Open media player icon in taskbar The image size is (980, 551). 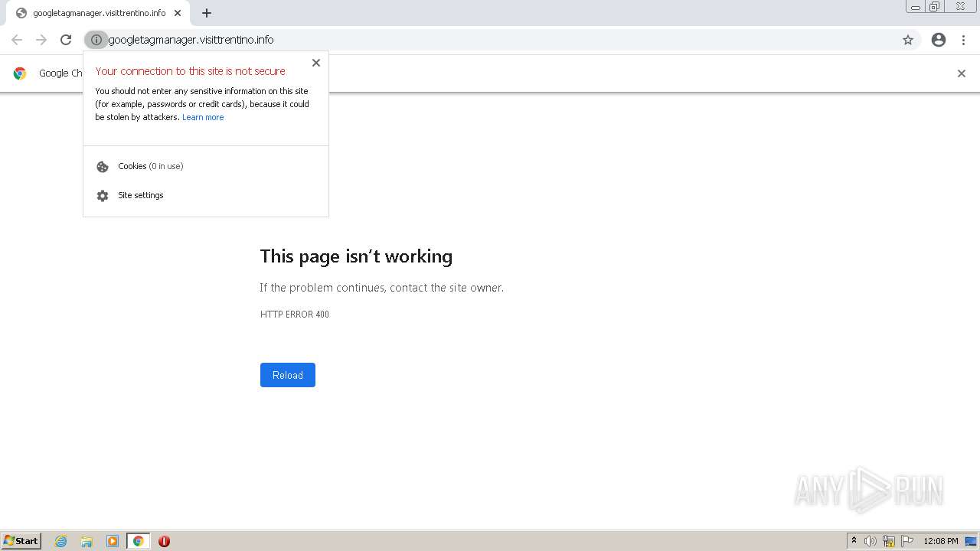[113, 541]
